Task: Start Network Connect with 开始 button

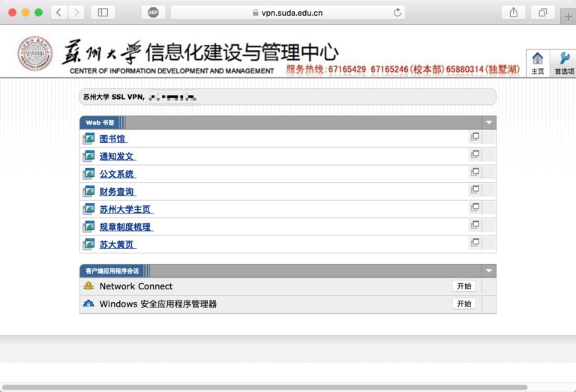Action: coord(464,286)
